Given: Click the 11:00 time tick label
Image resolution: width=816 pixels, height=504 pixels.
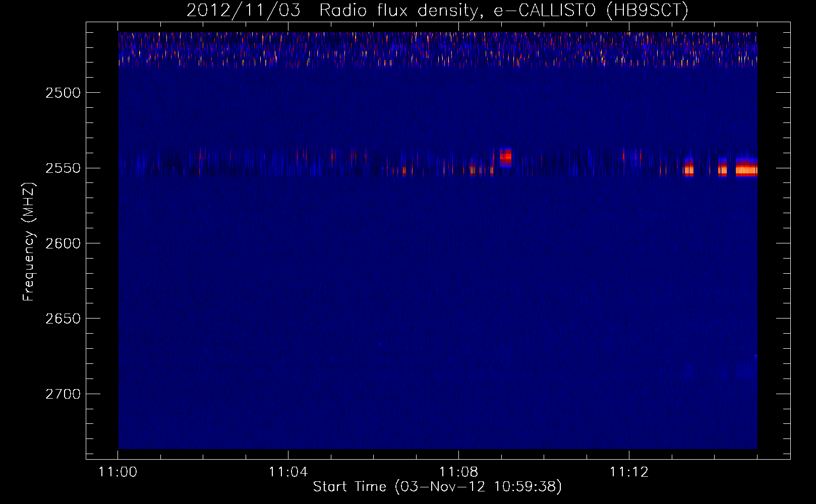Looking at the screenshot, I should pos(118,472).
